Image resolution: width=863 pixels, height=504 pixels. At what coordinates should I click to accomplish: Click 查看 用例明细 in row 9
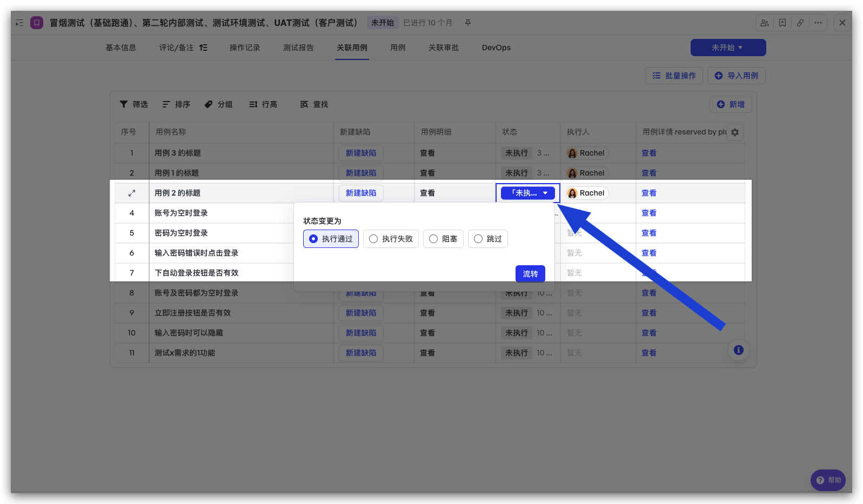pos(427,313)
